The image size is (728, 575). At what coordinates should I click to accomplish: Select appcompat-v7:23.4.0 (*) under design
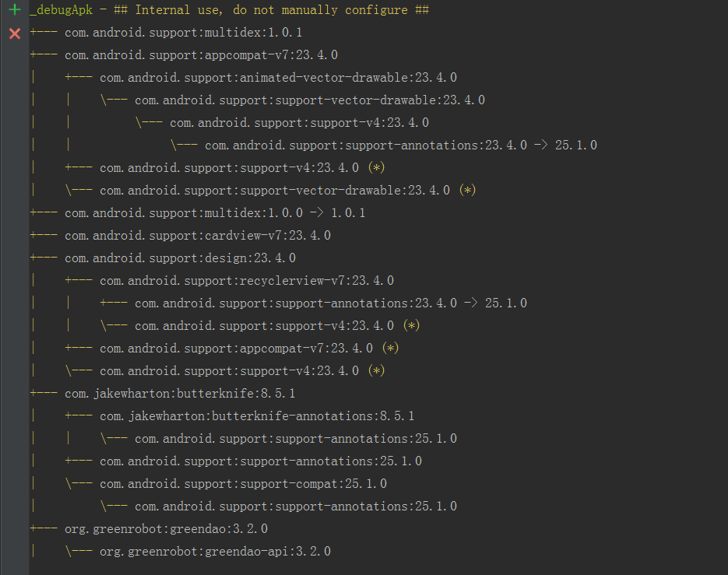(249, 348)
